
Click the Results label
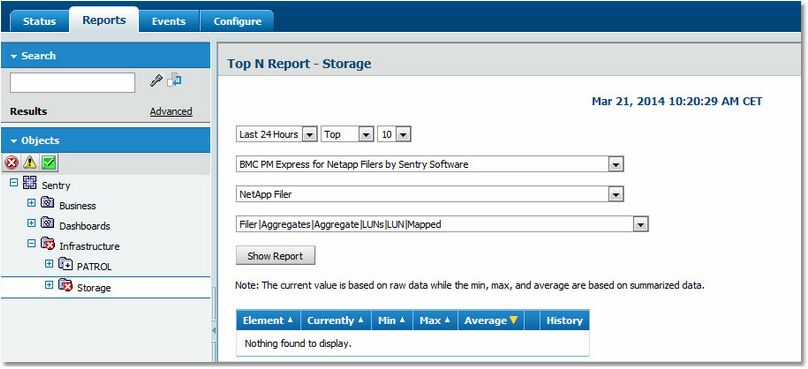coord(28,111)
